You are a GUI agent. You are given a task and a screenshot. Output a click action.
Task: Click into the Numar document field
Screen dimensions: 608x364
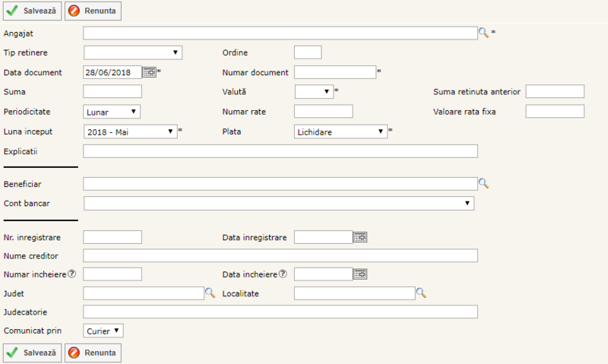tap(334, 72)
